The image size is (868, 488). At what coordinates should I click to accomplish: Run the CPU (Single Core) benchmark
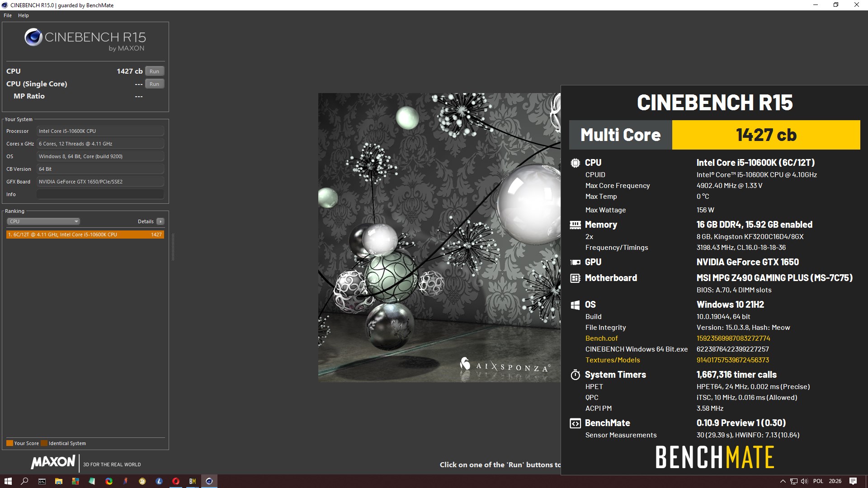(155, 84)
